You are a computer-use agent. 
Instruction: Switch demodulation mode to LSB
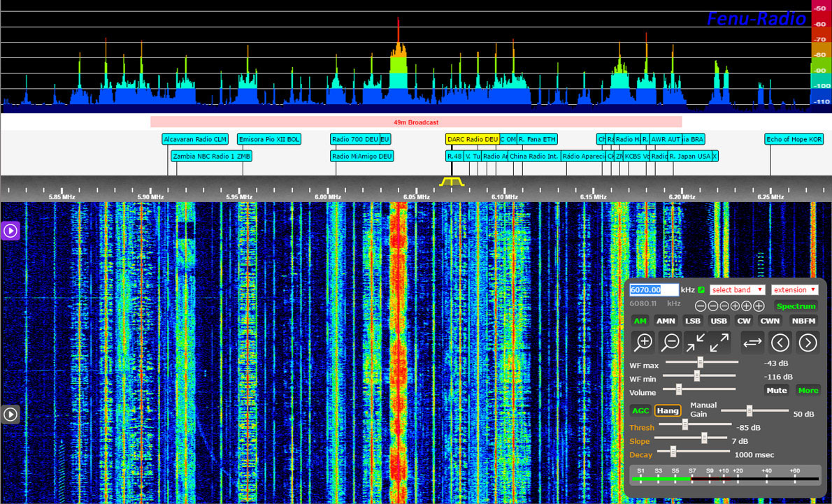pyautogui.click(x=692, y=321)
